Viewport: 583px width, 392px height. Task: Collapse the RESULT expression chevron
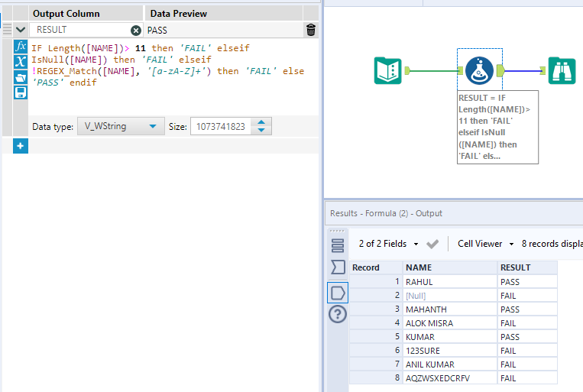pyautogui.click(x=21, y=30)
